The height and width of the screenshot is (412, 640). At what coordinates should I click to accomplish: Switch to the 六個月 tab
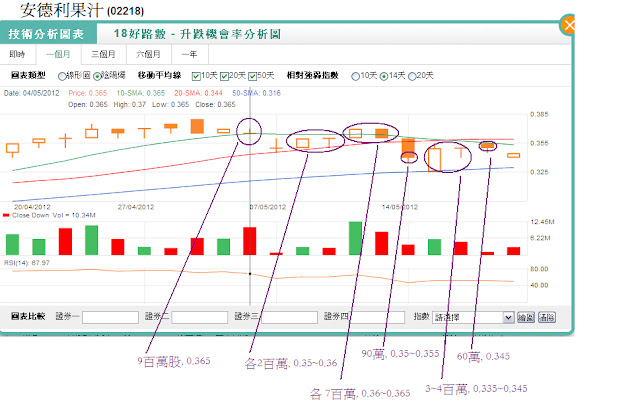(149, 54)
